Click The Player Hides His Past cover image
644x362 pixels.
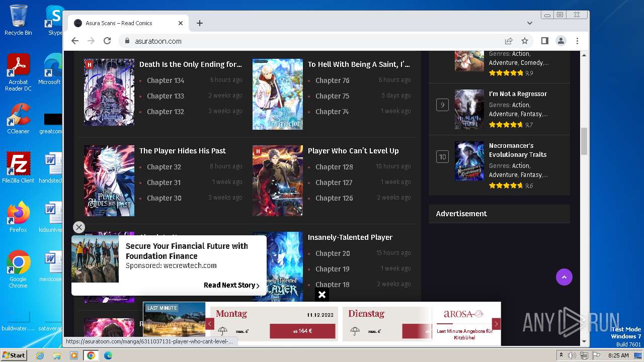[x=109, y=180]
